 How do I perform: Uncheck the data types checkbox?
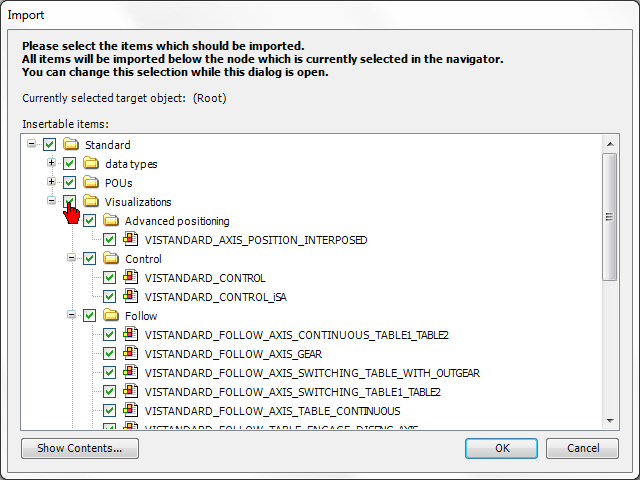(x=69, y=164)
